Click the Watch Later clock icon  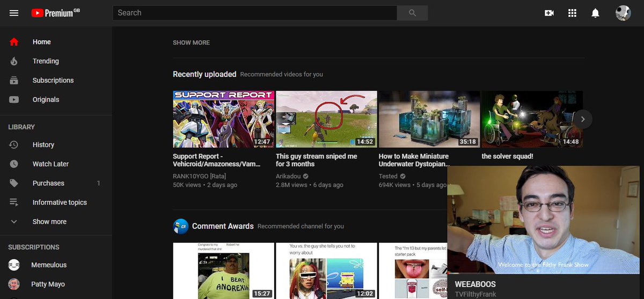(14, 164)
